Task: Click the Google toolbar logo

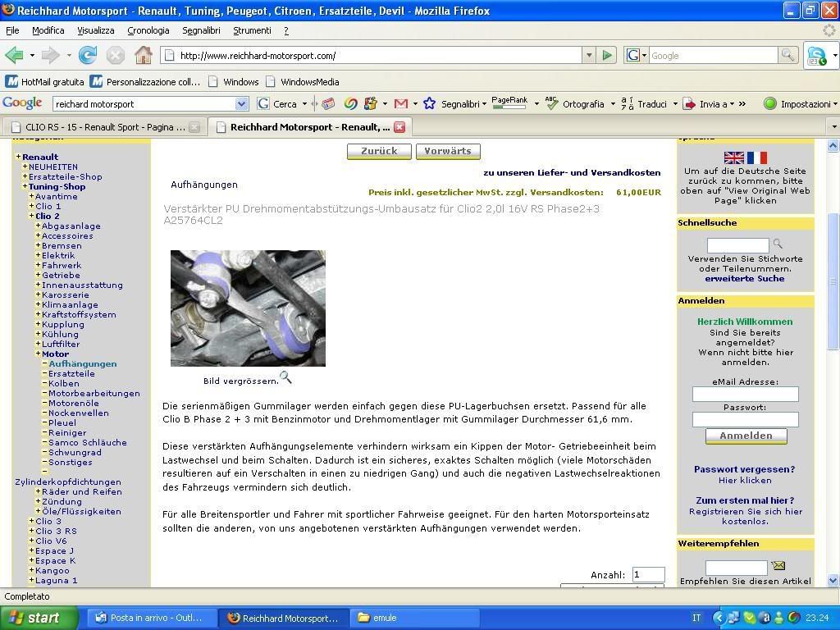Action: 22,103
